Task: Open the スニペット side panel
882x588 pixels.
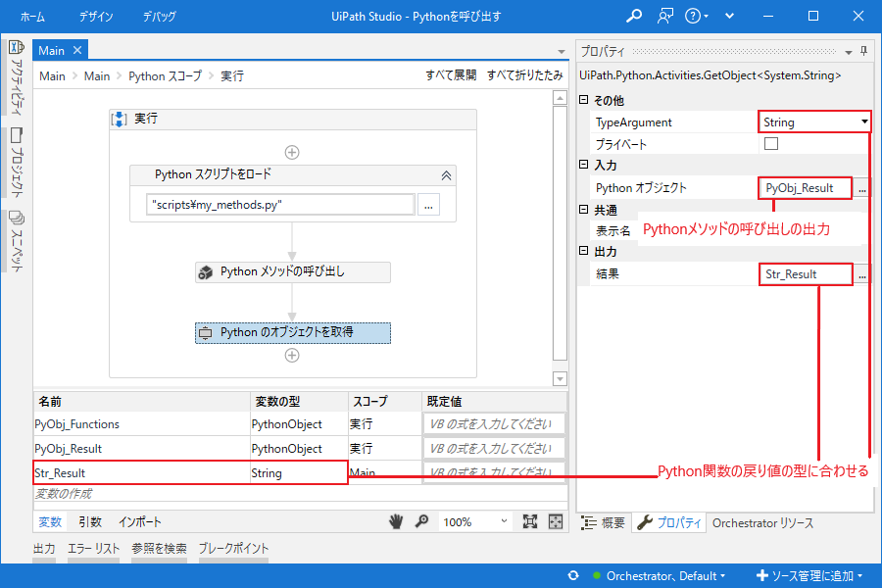Action: click(x=17, y=241)
